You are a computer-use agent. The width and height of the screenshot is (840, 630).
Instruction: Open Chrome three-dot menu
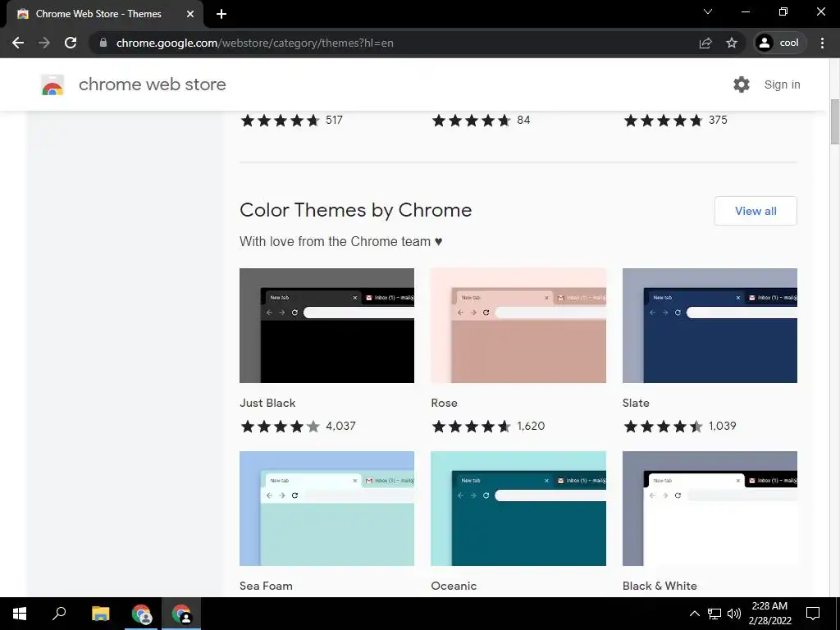(x=822, y=43)
